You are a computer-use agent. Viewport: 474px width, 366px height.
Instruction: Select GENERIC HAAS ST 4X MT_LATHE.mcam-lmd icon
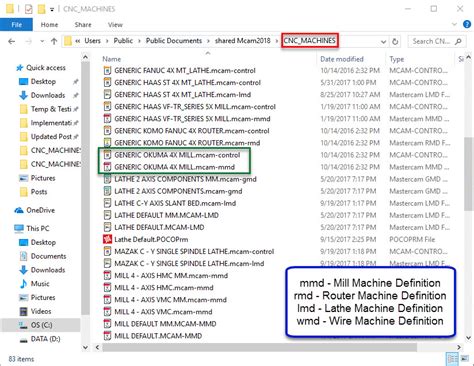point(107,95)
